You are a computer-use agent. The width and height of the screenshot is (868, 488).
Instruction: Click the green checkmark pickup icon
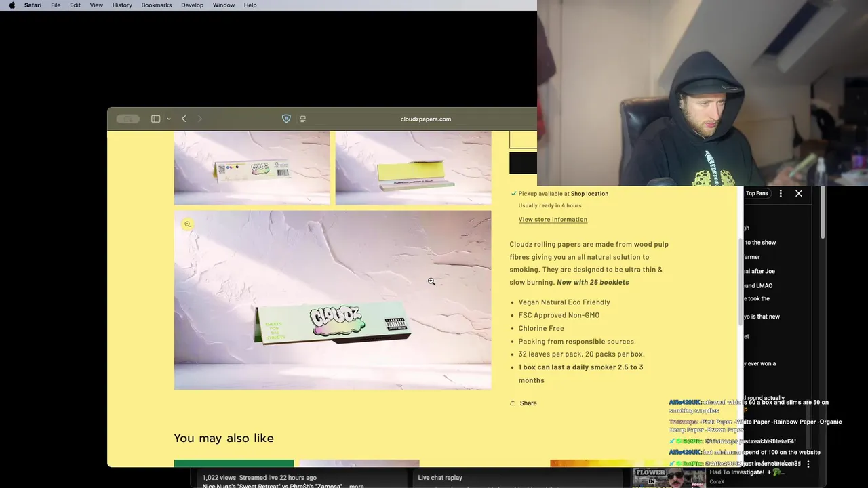pos(513,193)
